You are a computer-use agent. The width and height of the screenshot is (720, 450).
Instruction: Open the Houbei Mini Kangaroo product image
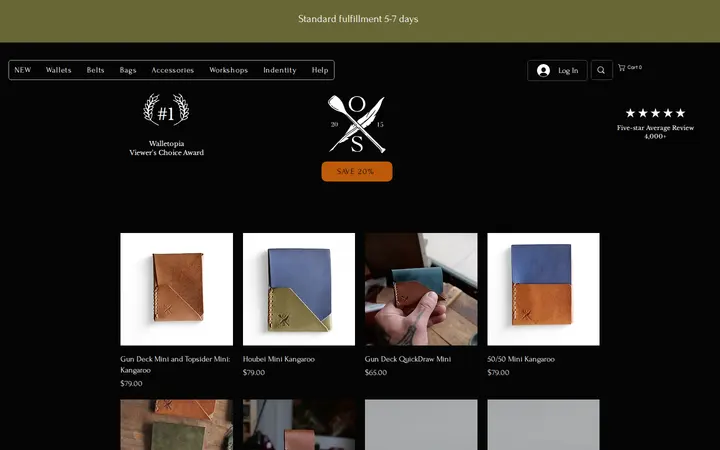click(x=299, y=289)
